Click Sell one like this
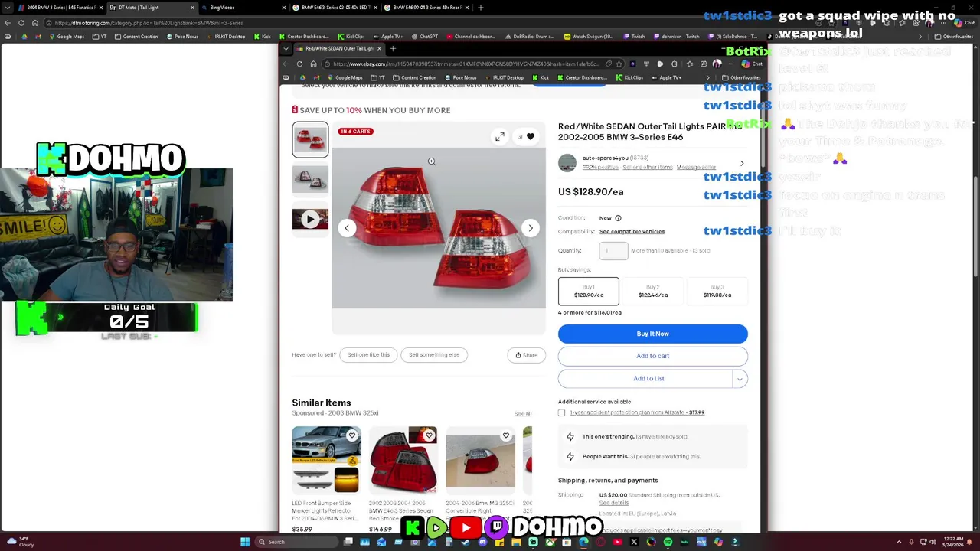 click(368, 355)
